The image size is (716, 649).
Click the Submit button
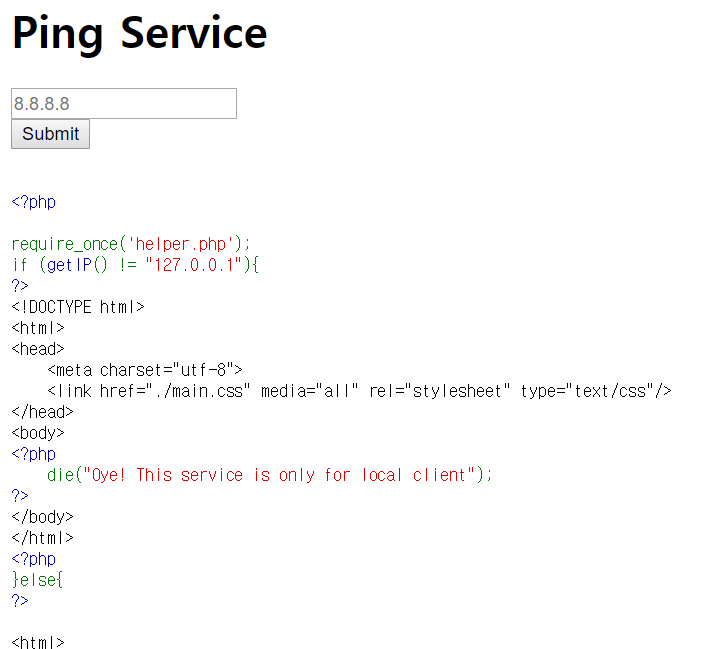tap(50, 134)
